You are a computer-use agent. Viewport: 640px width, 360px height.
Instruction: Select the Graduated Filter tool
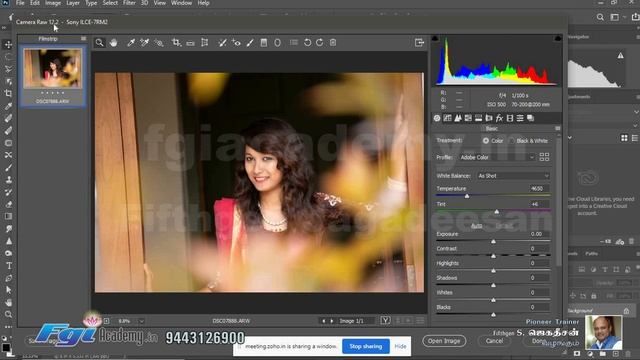click(264, 42)
